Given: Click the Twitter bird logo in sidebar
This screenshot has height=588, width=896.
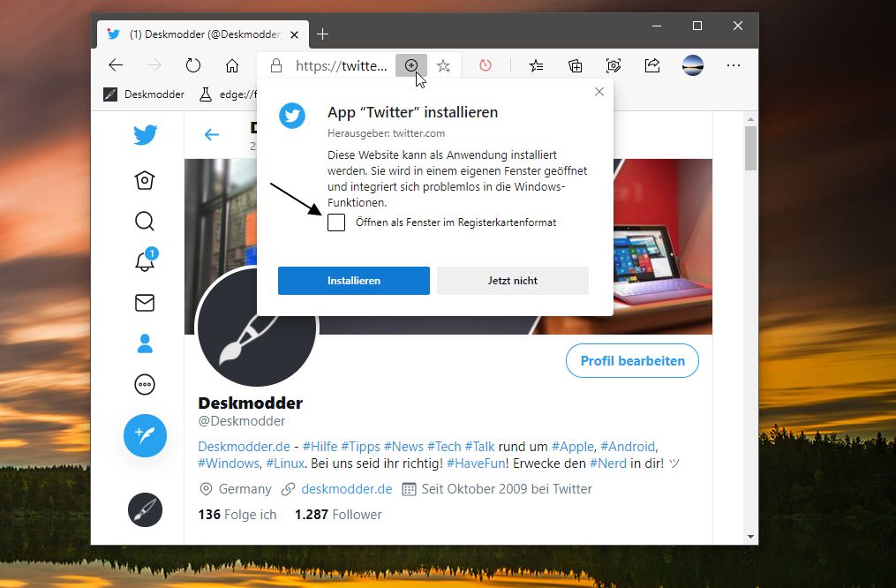Looking at the screenshot, I should 145,135.
